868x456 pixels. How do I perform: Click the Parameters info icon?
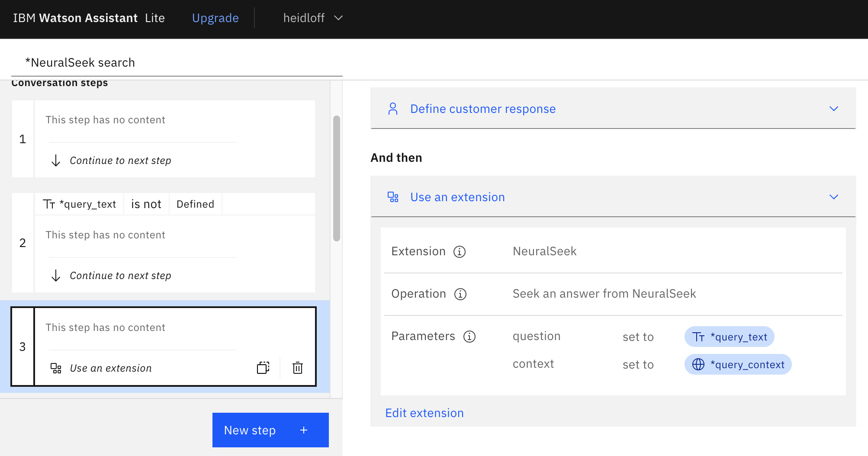(469, 336)
